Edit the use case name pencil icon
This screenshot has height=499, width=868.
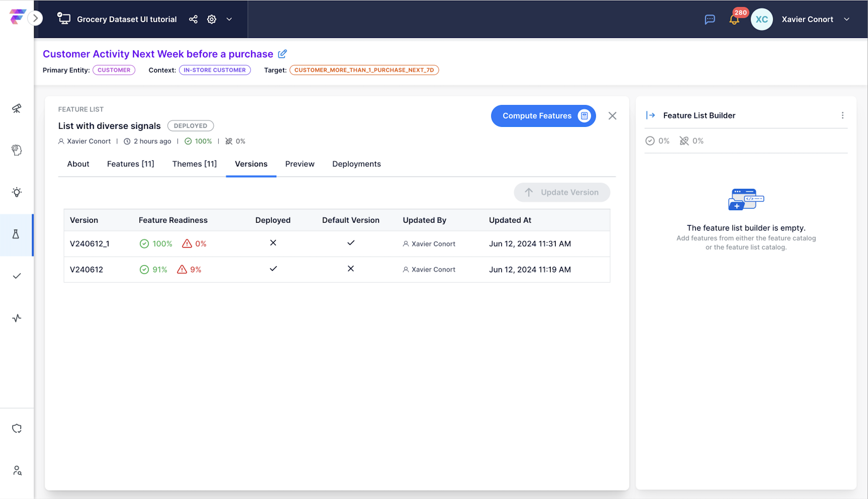pyautogui.click(x=282, y=54)
